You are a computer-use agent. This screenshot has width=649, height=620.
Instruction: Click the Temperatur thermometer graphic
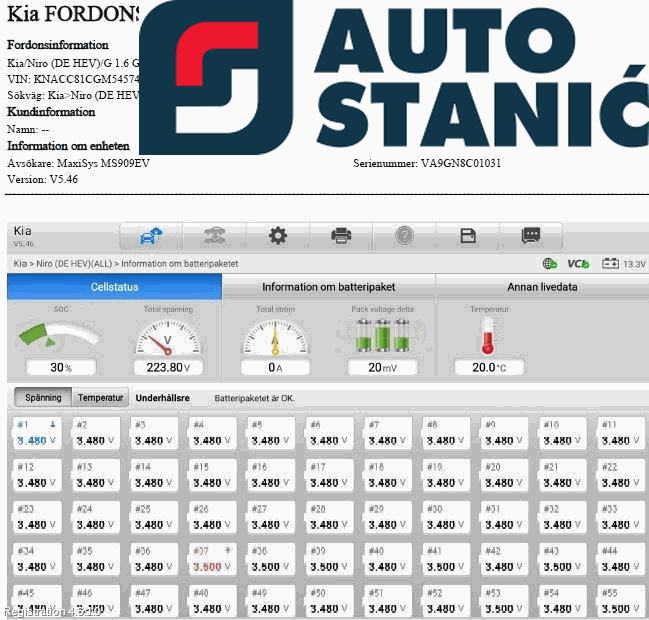click(488, 336)
